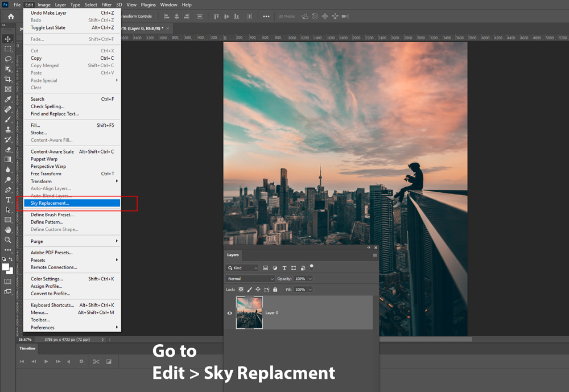The width and height of the screenshot is (569, 392).
Task: Pick the Eyedropper tool
Action: pos(8,100)
